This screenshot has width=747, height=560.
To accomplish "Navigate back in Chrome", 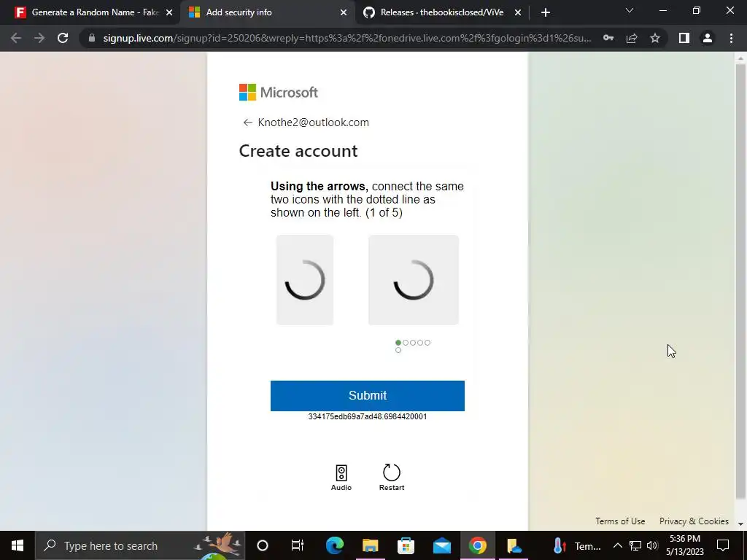I will point(16,38).
